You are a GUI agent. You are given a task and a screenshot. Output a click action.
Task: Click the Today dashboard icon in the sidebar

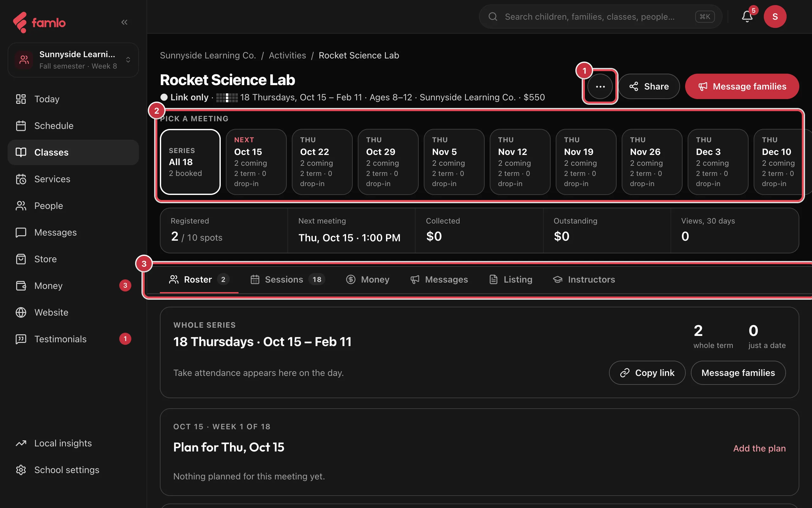point(21,99)
